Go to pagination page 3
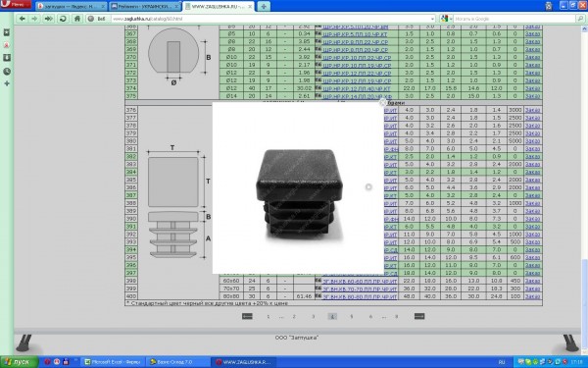Image resolution: width=588 pixels, height=368 pixels. pyautogui.click(x=314, y=317)
